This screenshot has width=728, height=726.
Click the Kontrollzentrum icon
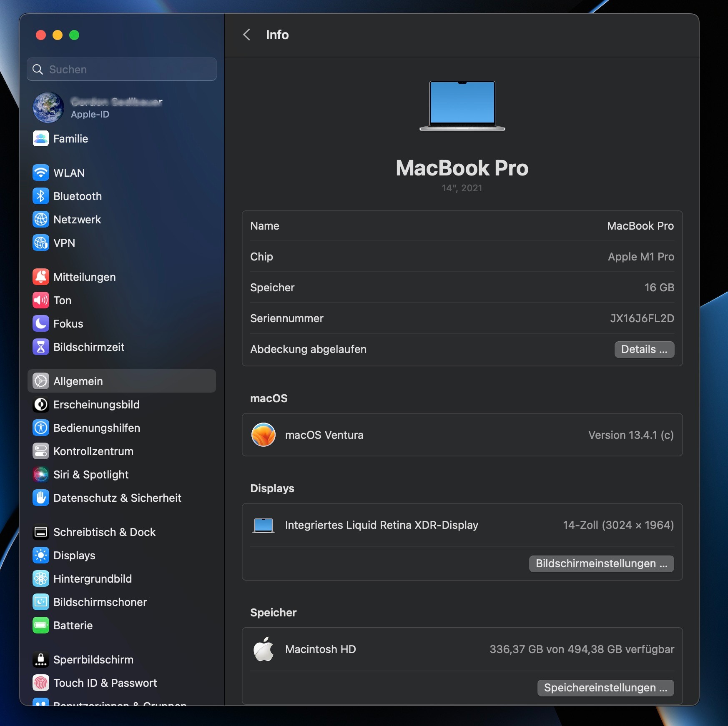(41, 451)
